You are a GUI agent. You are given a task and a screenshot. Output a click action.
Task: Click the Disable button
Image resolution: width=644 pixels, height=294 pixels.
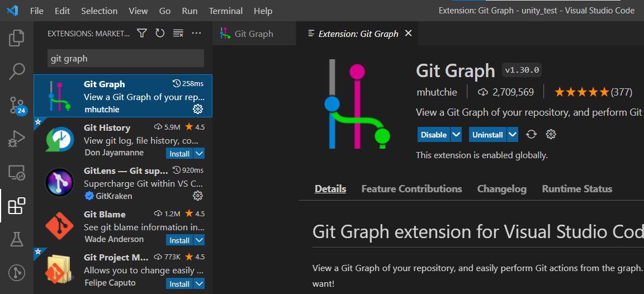click(x=434, y=134)
